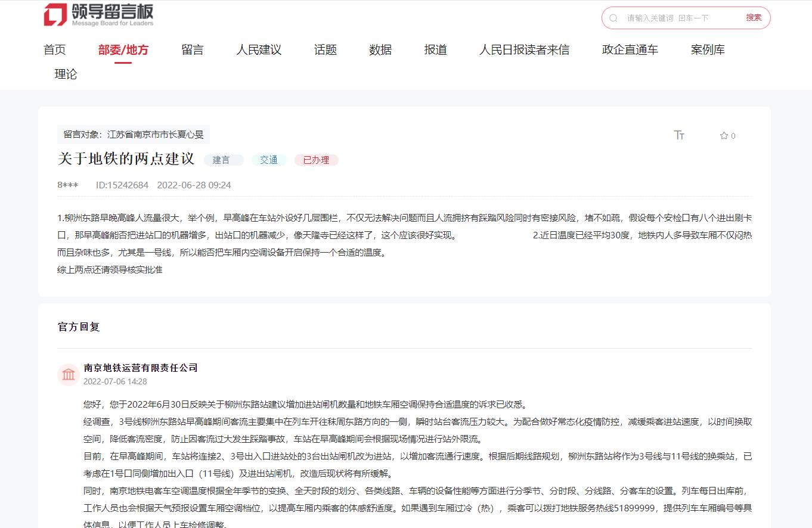The height and width of the screenshot is (528, 812).
Task: Select the 理论 navigation item
Action: [66, 74]
